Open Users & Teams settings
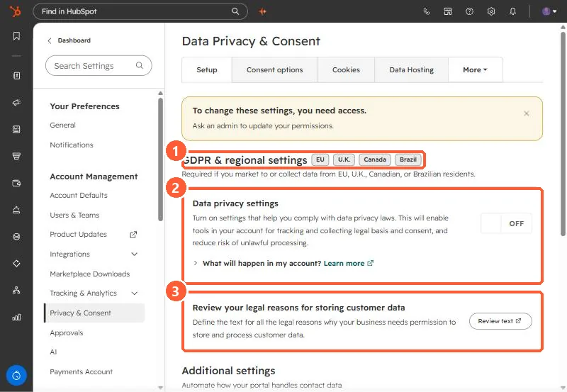Viewport: 567px width, 392px height. pyautogui.click(x=74, y=215)
